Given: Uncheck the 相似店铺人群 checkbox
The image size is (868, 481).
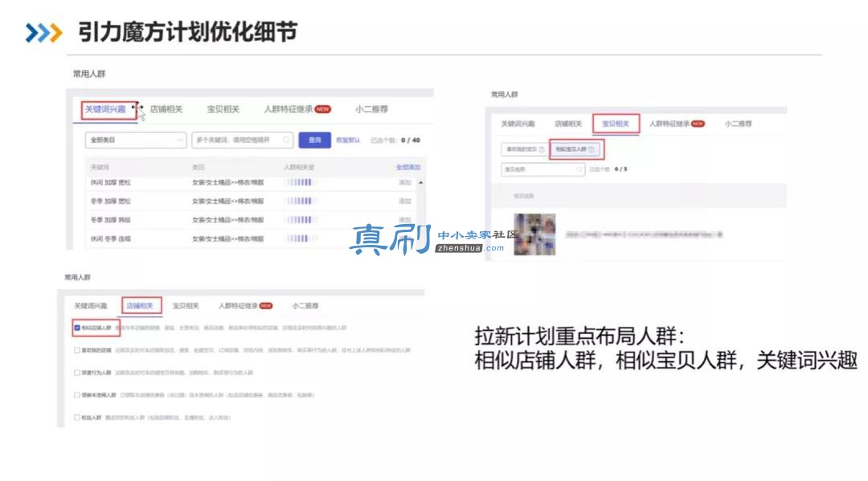Looking at the screenshot, I should [77, 328].
